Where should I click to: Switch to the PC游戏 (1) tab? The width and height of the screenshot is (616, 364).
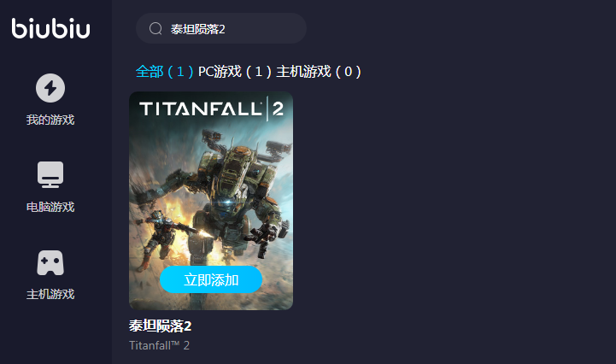point(235,72)
